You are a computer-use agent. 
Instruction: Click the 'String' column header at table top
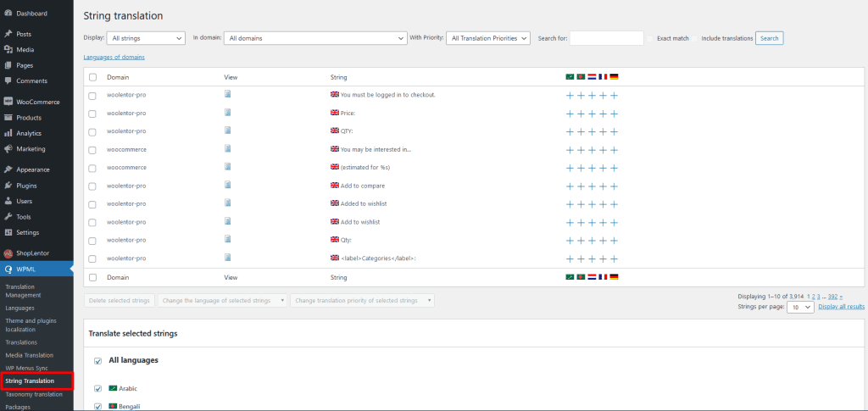click(339, 77)
